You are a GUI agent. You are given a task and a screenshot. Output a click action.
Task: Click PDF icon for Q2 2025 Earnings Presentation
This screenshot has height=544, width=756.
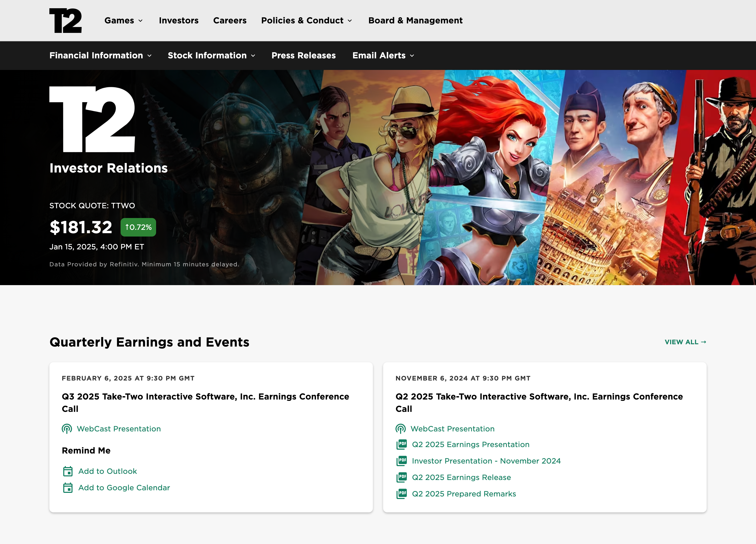pyautogui.click(x=402, y=444)
